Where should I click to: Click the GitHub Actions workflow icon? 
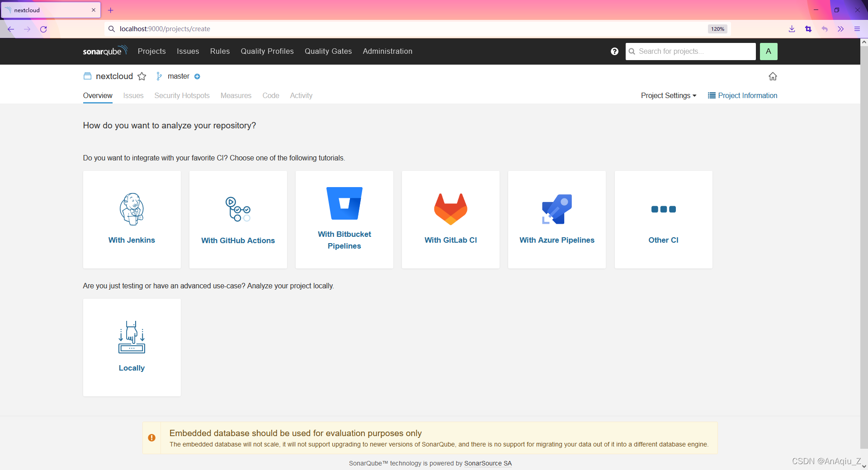point(238,209)
